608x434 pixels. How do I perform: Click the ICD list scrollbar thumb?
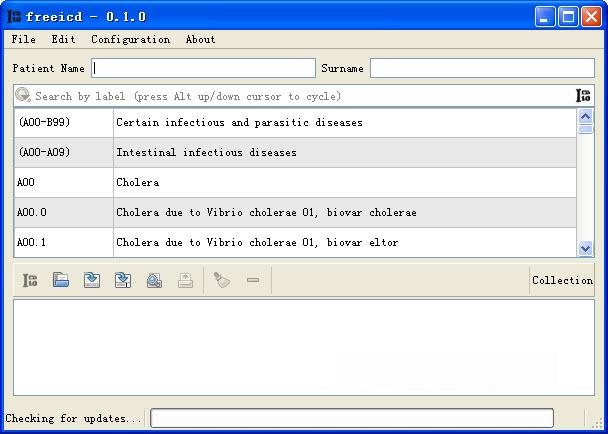point(586,130)
